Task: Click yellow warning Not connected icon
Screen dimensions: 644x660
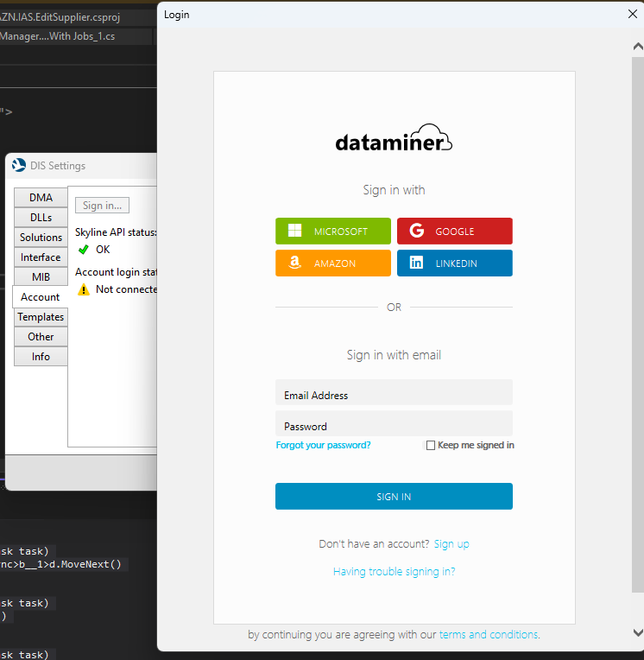Action: click(x=84, y=289)
